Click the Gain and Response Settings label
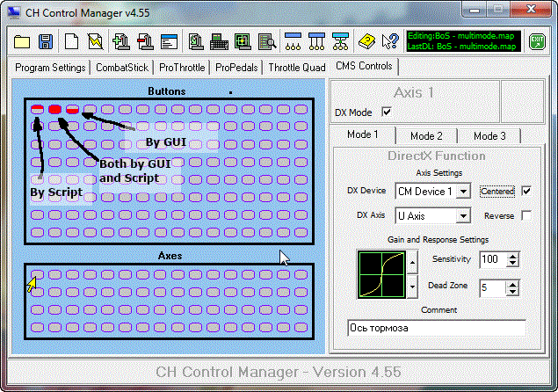 pos(438,240)
